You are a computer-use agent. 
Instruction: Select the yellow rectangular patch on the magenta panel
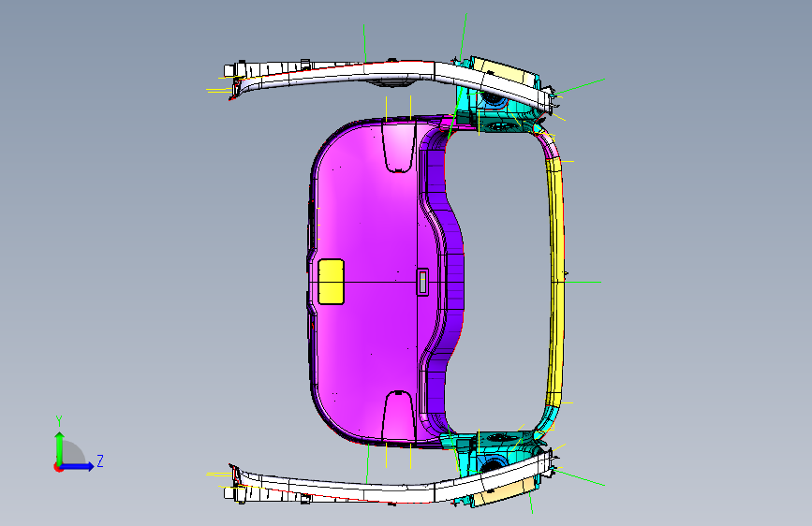click(x=331, y=282)
